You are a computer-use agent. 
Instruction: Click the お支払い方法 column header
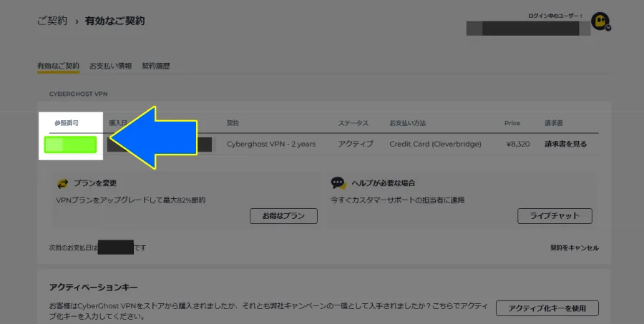coord(407,123)
